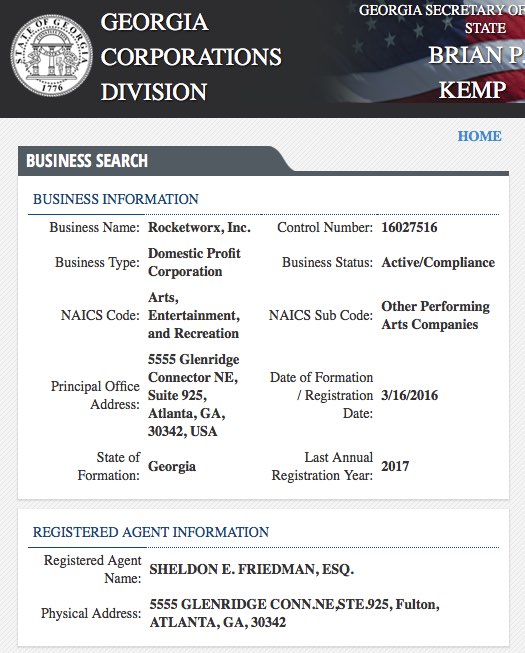Viewport: 525px width, 653px height.
Task: Select the Business Search tab header
Action: [x=87, y=161]
